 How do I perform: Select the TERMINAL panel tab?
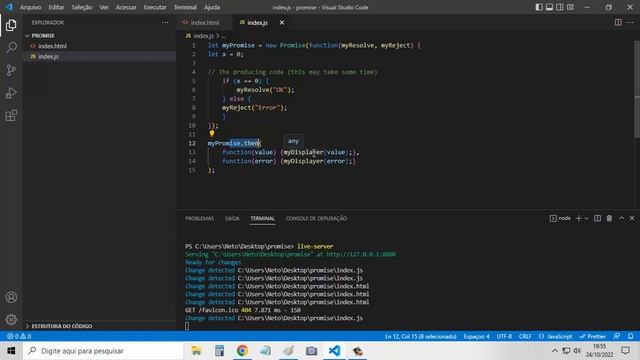coord(262,218)
